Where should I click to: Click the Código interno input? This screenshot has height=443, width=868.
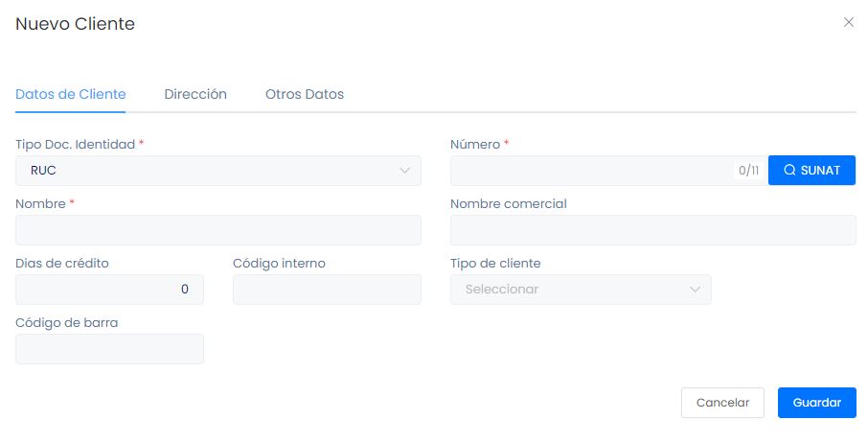[x=327, y=290]
